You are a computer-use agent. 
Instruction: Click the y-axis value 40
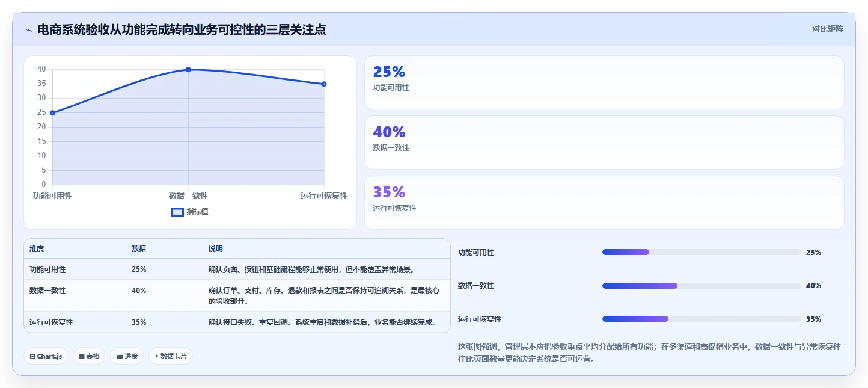(41, 69)
